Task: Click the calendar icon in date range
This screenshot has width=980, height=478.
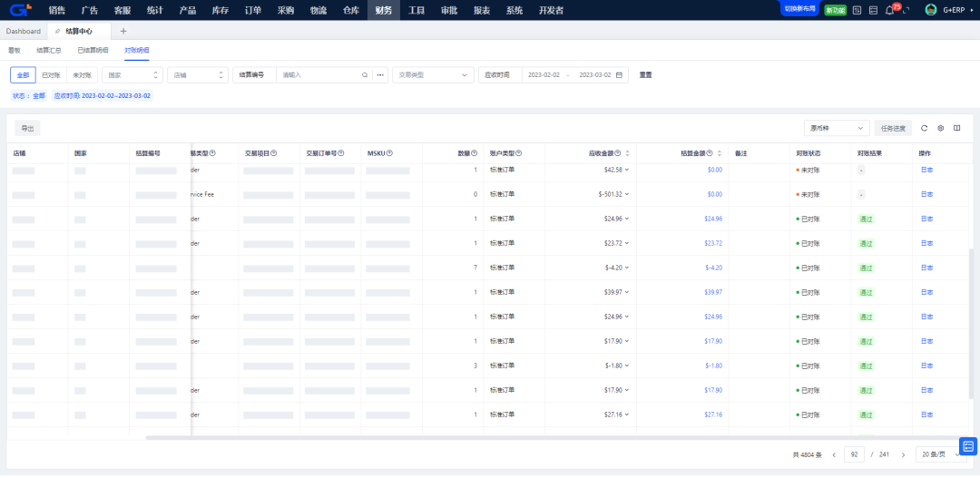Action: [620, 75]
